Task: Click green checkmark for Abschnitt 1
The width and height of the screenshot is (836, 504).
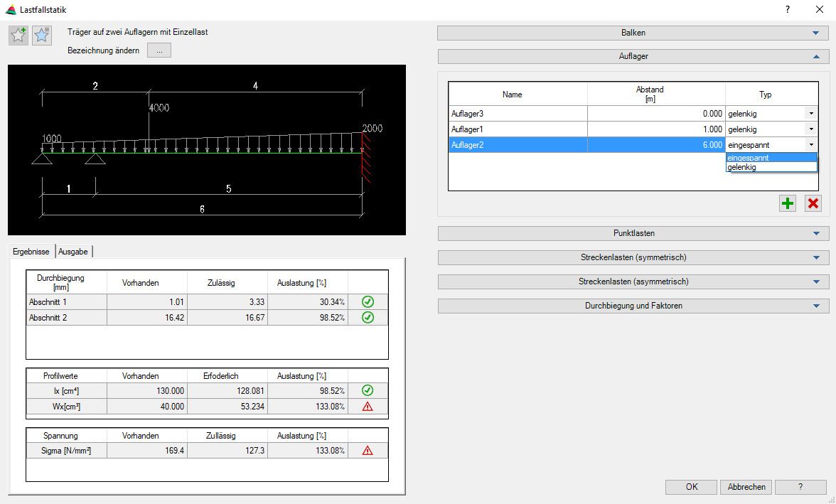Action: coord(368,302)
